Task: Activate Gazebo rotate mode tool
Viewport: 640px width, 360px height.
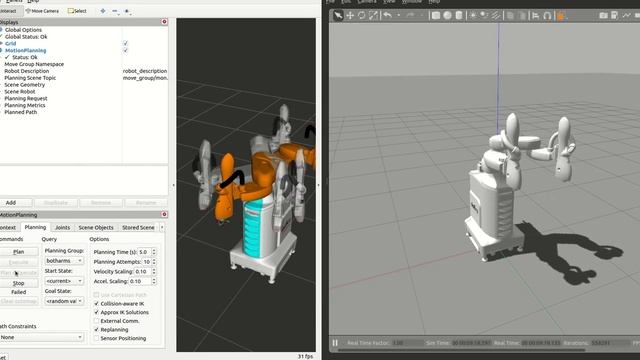Action: pos(362,16)
